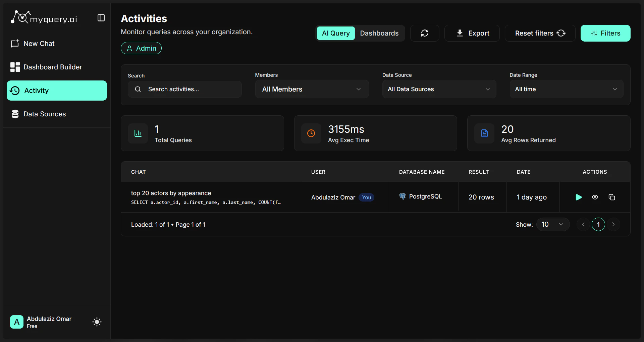Export the activities
Viewport: 644px width, 342px height.
pyautogui.click(x=472, y=33)
